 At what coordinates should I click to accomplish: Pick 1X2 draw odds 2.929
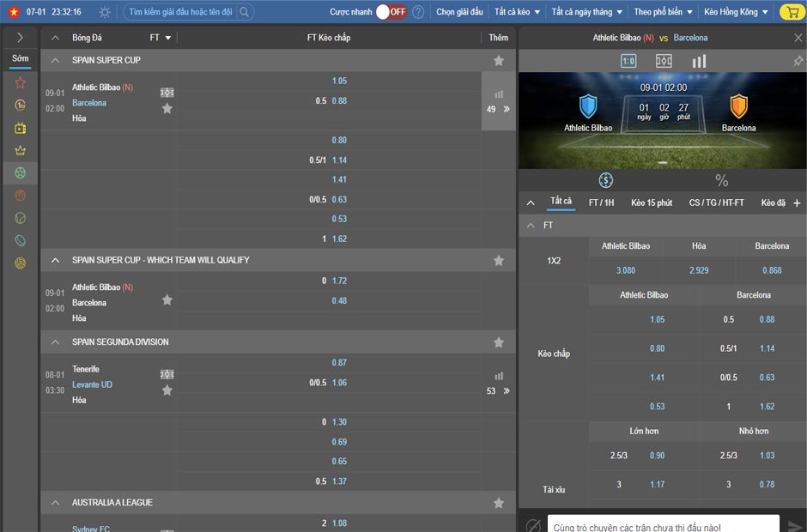tap(699, 270)
